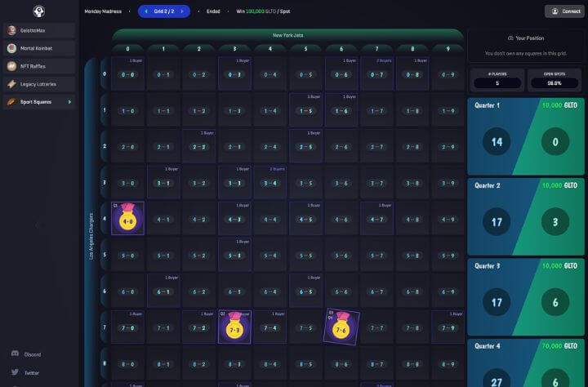Go to next grid with right arrow
Screen dimensions: 588x387
coord(182,11)
